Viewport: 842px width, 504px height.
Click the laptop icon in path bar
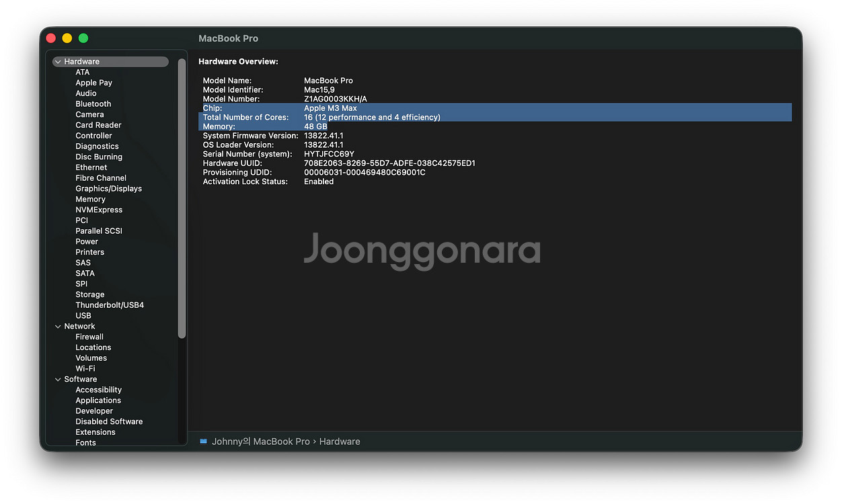pyautogui.click(x=204, y=442)
